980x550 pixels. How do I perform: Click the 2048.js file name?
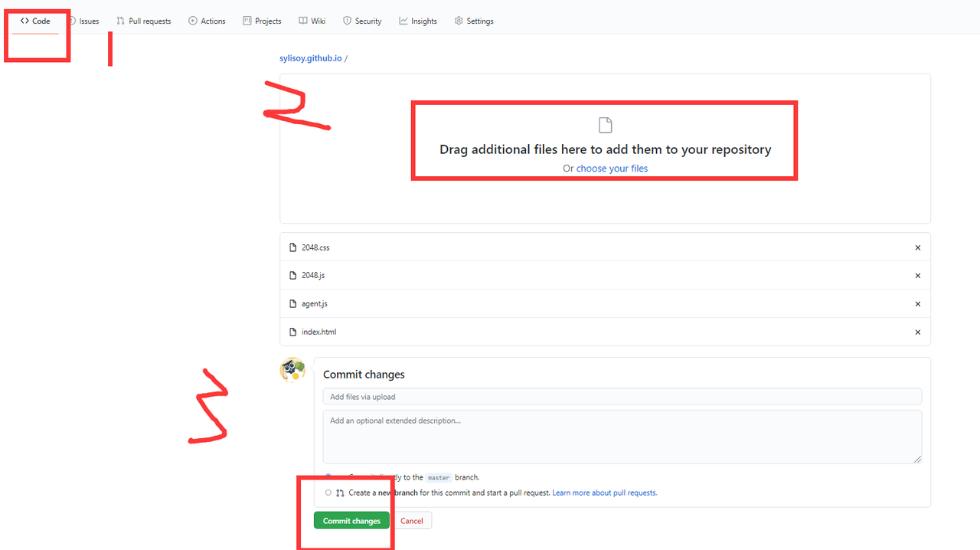pos(313,275)
